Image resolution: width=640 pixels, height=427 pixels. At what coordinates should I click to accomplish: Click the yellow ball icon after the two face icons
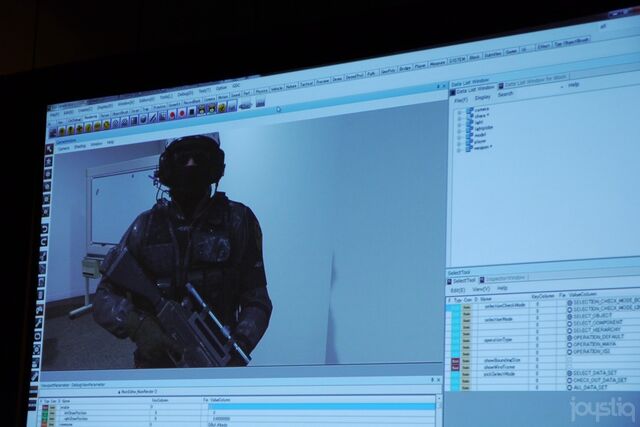click(222, 108)
